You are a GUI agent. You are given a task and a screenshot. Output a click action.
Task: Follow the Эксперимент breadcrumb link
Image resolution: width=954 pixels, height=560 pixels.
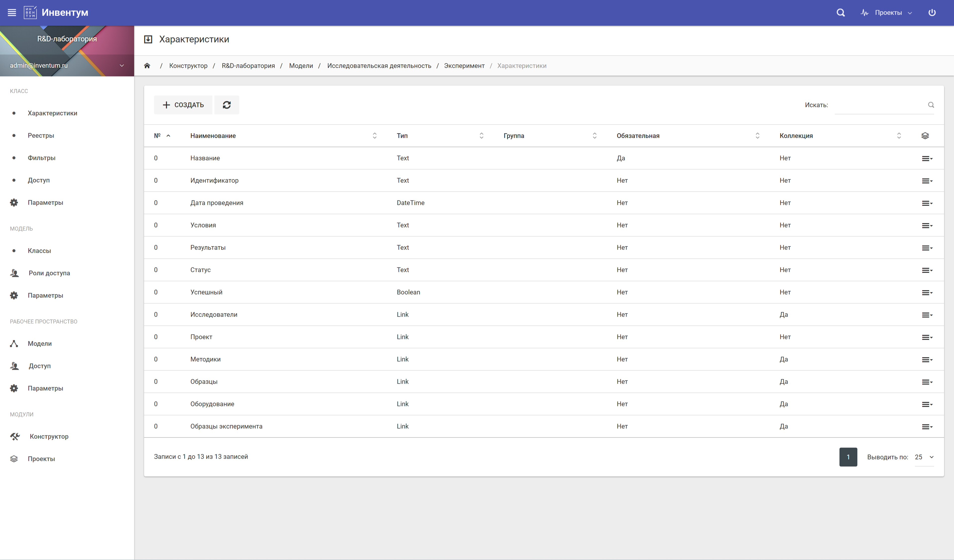point(464,66)
